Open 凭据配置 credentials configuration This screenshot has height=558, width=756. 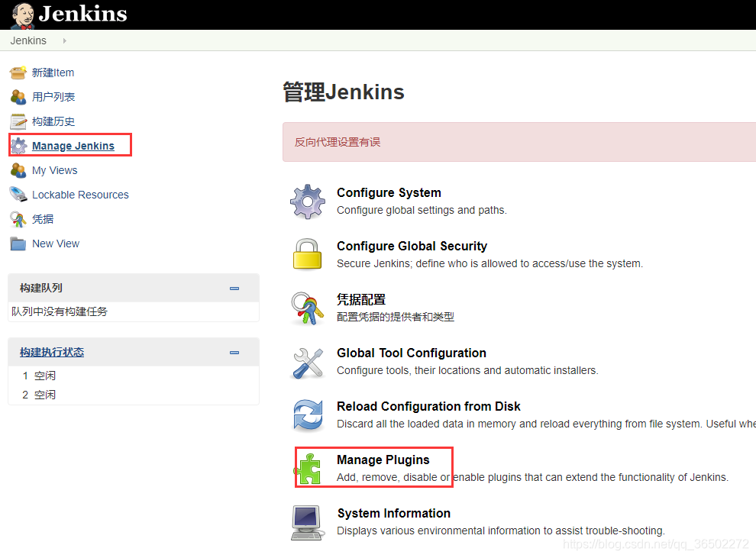[361, 300]
